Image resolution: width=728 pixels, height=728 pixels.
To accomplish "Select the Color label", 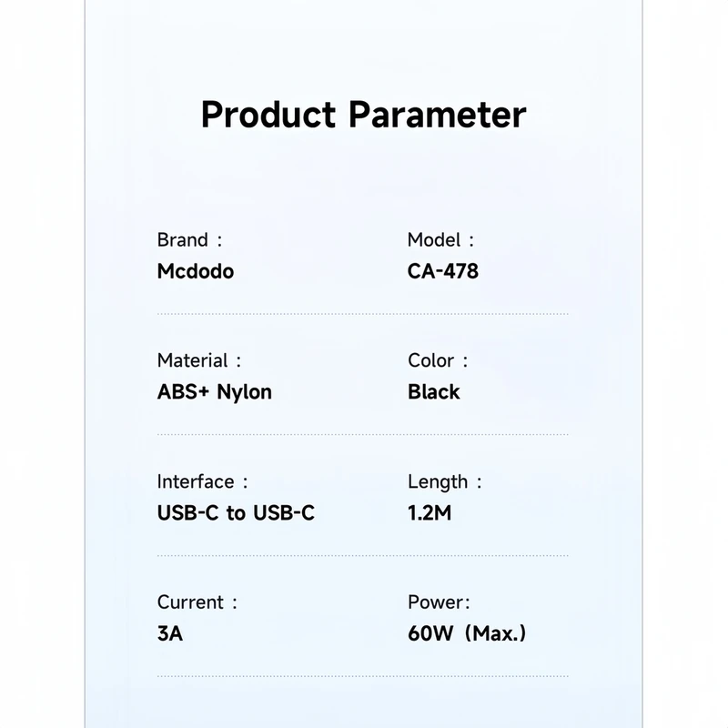I will click(x=438, y=360).
